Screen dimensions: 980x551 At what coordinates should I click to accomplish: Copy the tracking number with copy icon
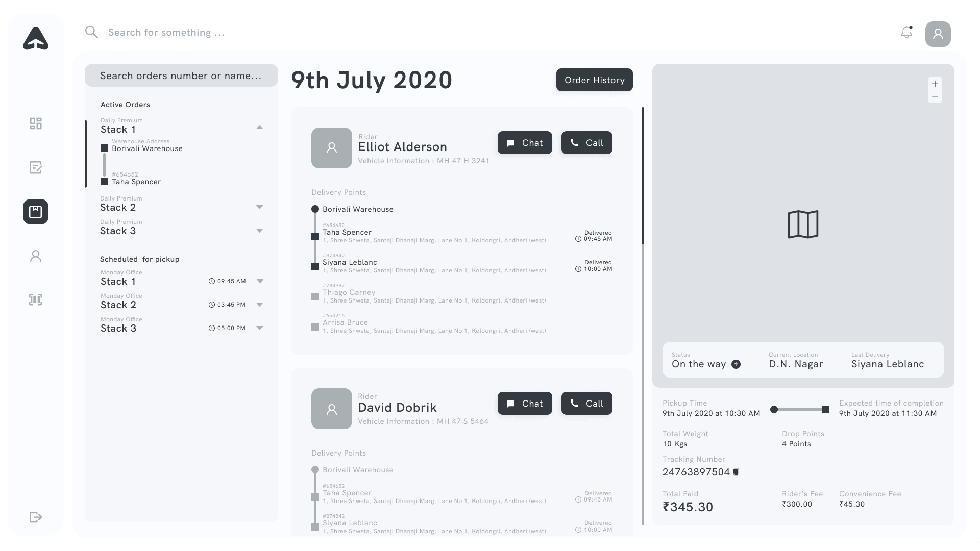[736, 472]
